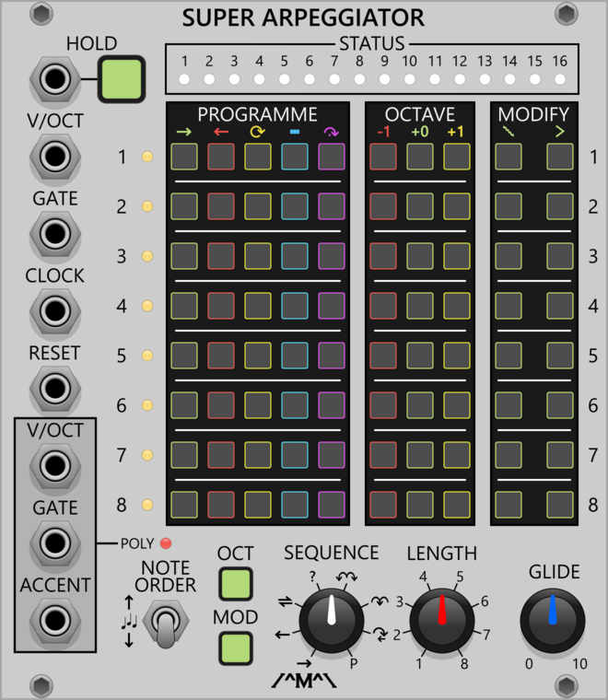Enable row 1 glide modify button
608x700 pixels.
click(509, 157)
